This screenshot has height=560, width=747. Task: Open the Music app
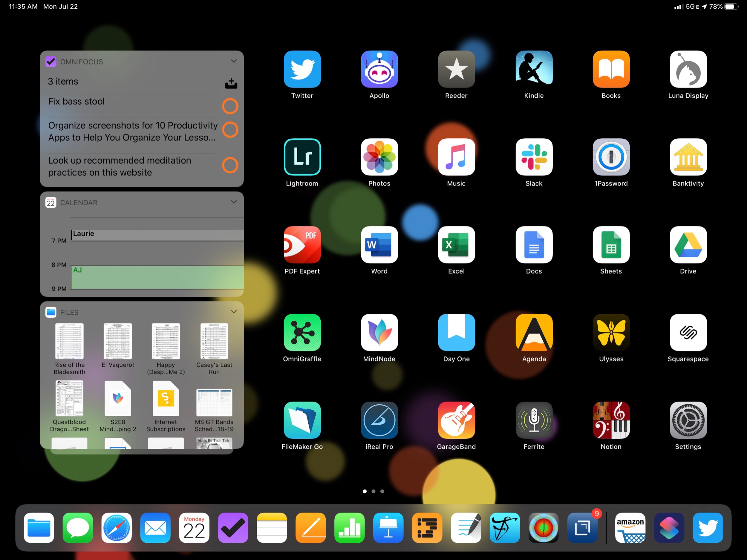456,157
